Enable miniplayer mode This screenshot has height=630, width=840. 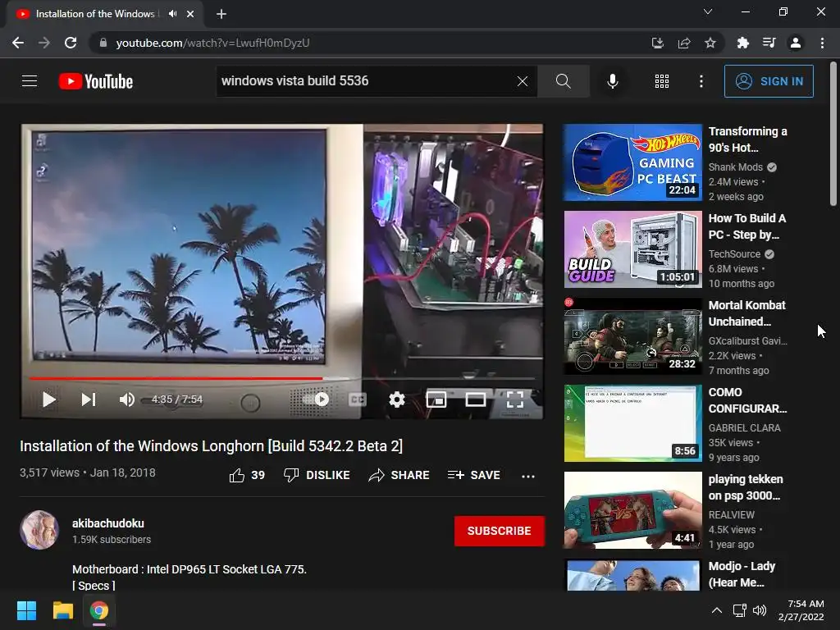[x=436, y=399]
